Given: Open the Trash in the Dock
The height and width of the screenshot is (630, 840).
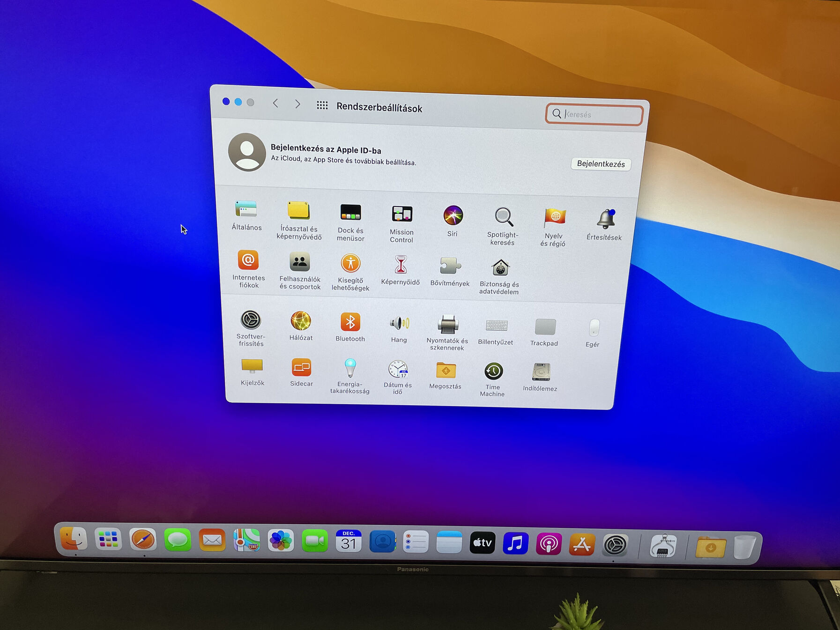Looking at the screenshot, I should 745,547.
